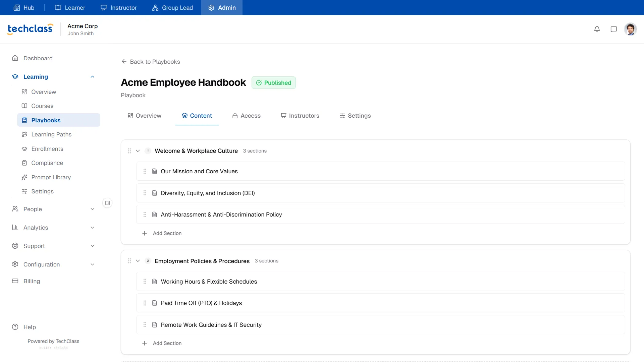Image resolution: width=644 pixels, height=362 pixels.
Task: Click the document icon of Anti-Harassment policy
Action: click(x=155, y=215)
